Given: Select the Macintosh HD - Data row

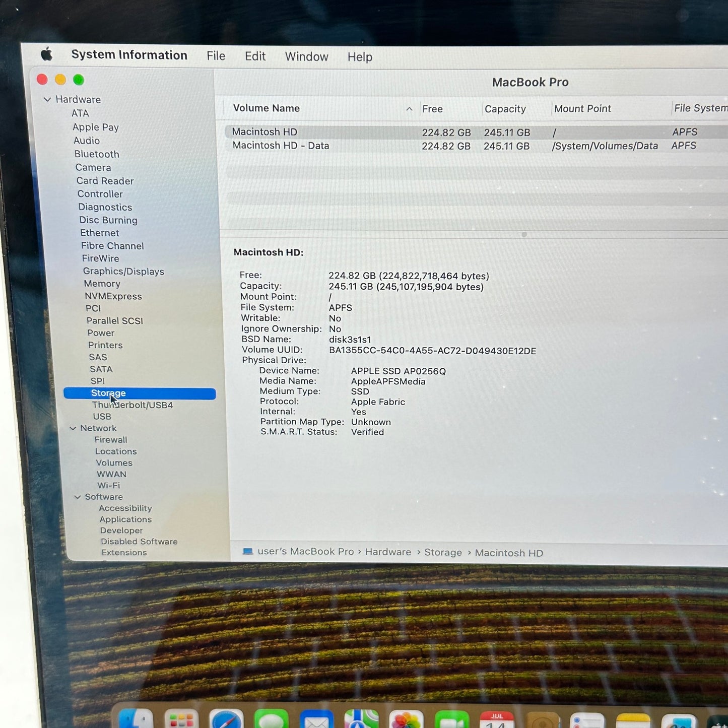Looking at the screenshot, I should 476,146.
